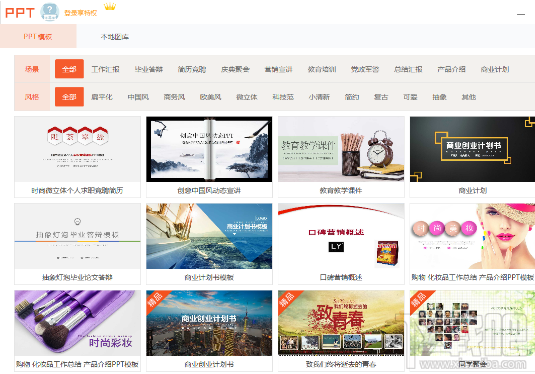Open the 同学聚会 heart photo collage template
Image resolution: width=535 pixels, height=374 pixels.
[473, 323]
